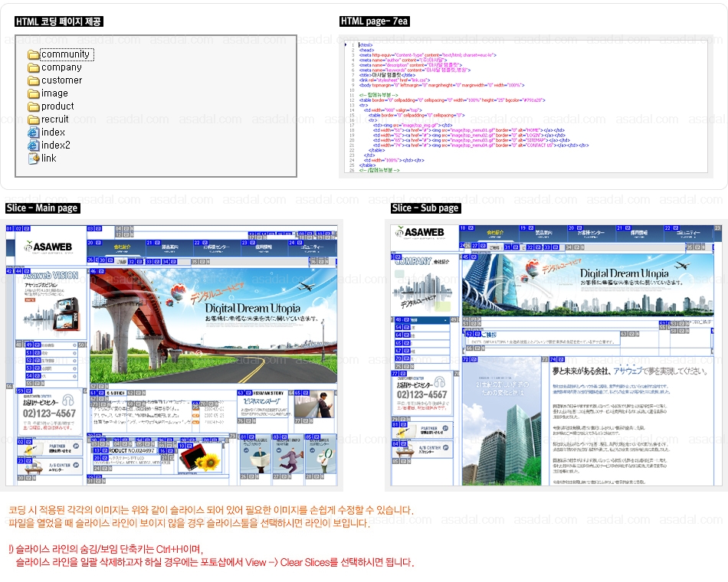This screenshot has width=728, height=582.
Task: Click the headphone icon on the Main page slice
Action: [x=68, y=401]
